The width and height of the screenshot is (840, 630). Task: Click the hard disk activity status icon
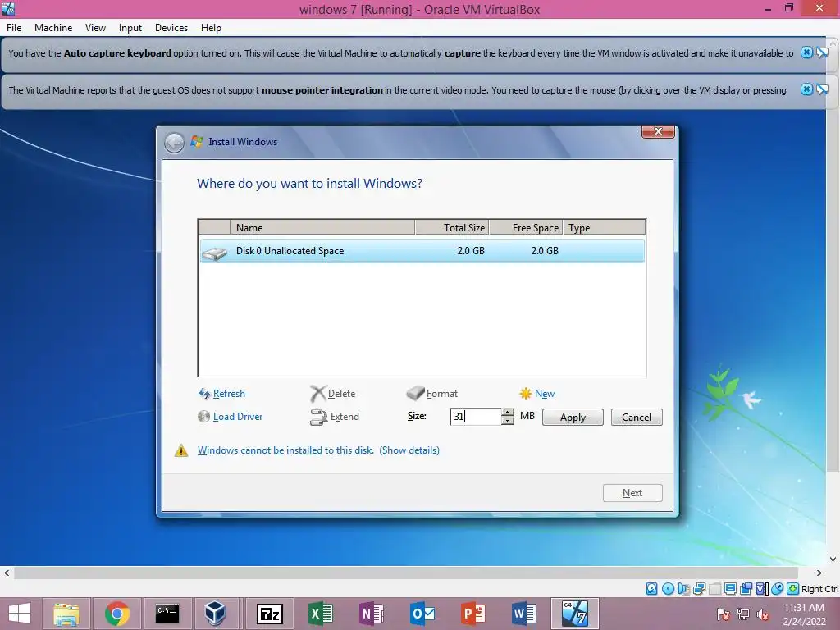pos(651,589)
